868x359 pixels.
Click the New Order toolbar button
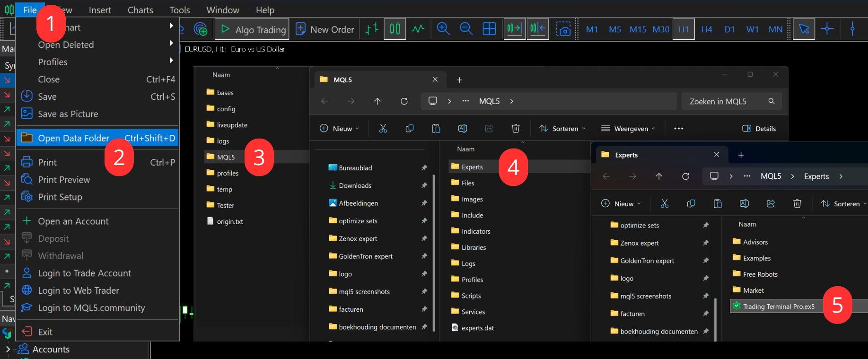pyautogui.click(x=324, y=29)
